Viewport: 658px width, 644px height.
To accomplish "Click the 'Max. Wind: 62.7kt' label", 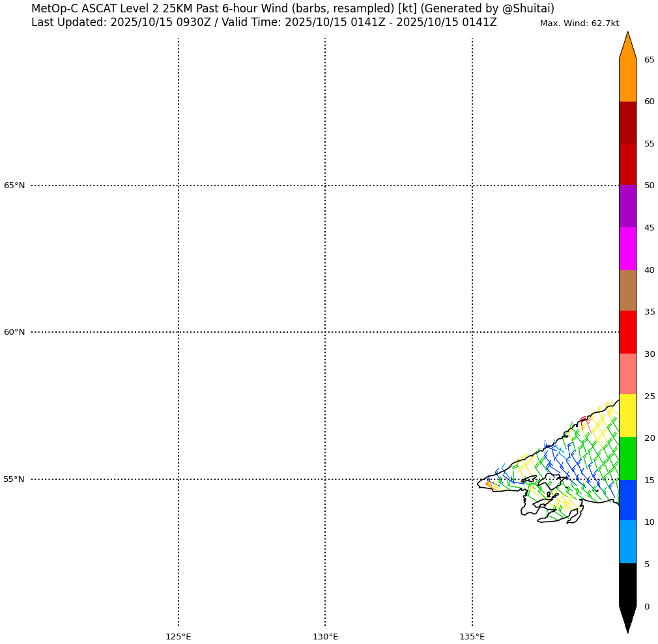I will tap(579, 23).
